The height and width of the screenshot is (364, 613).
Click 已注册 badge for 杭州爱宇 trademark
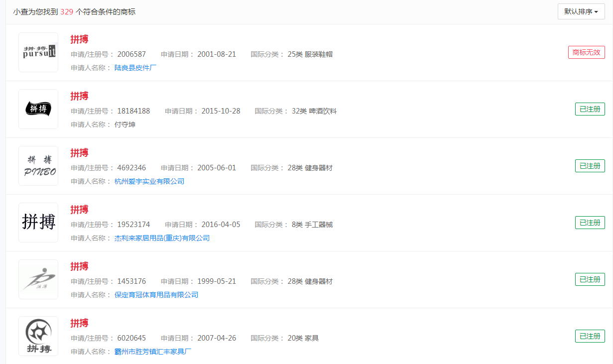(590, 166)
